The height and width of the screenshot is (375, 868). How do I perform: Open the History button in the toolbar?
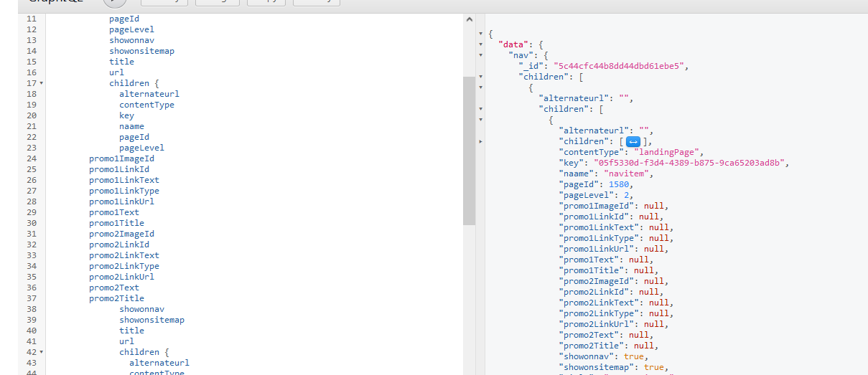[x=317, y=2]
